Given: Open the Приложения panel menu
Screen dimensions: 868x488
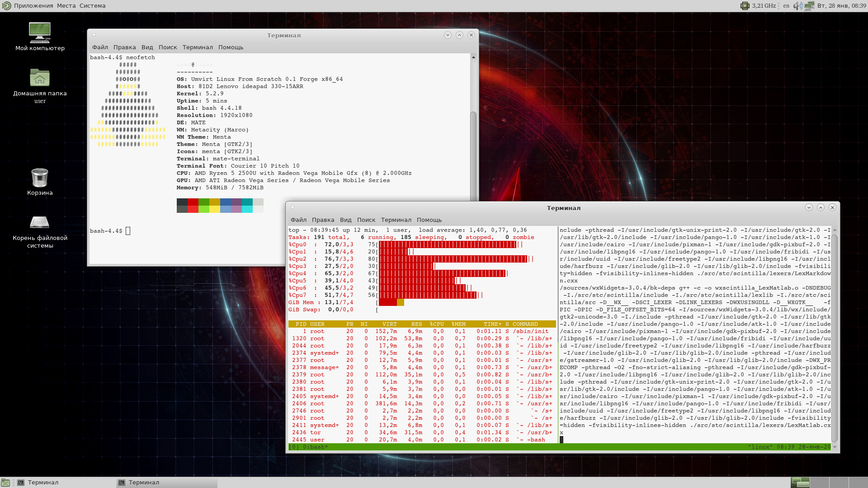Looking at the screenshot, I should point(33,6).
